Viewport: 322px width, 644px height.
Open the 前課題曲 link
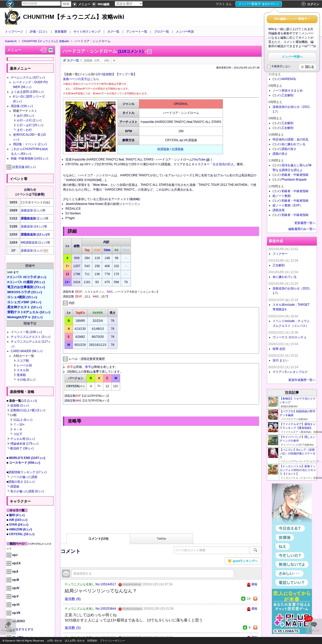(163, 149)
